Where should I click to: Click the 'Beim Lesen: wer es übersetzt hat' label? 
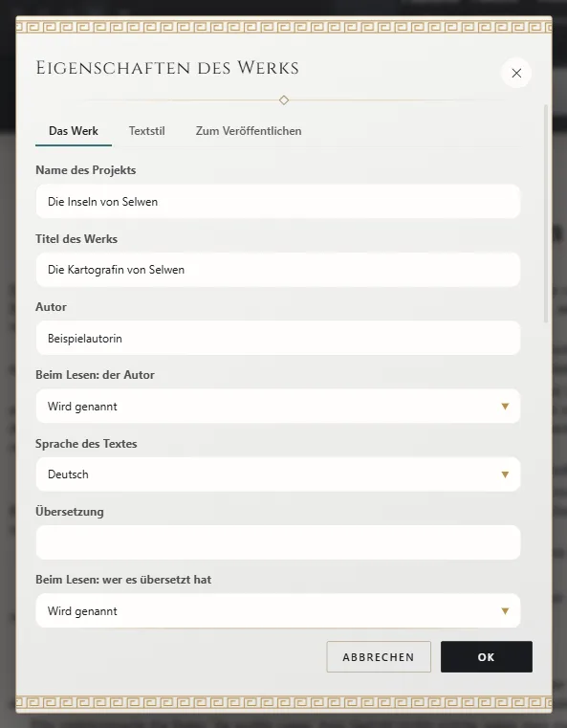coord(123,580)
